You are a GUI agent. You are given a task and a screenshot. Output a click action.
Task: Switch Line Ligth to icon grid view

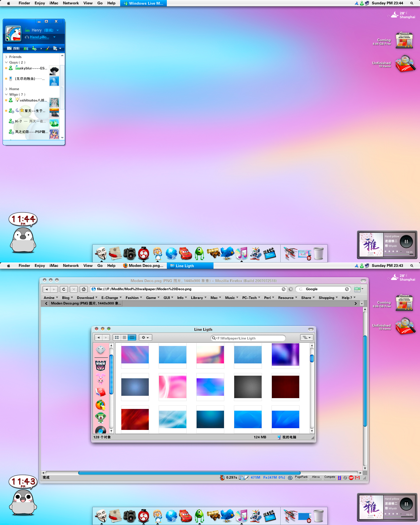click(117, 337)
